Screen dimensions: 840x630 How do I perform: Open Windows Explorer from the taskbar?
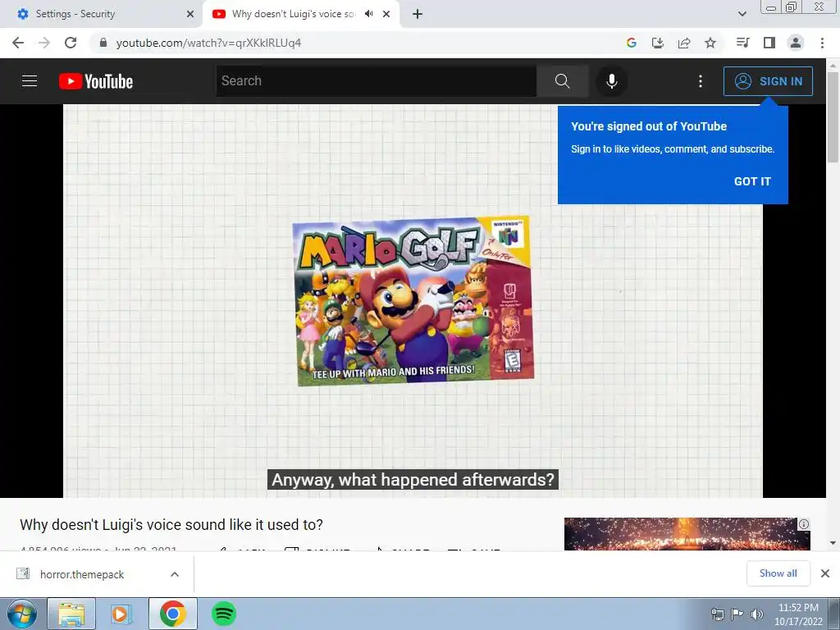(71, 614)
